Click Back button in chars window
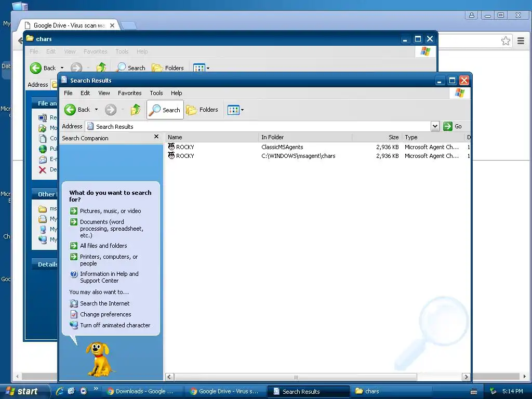The image size is (532, 399). click(x=43, y=68)
